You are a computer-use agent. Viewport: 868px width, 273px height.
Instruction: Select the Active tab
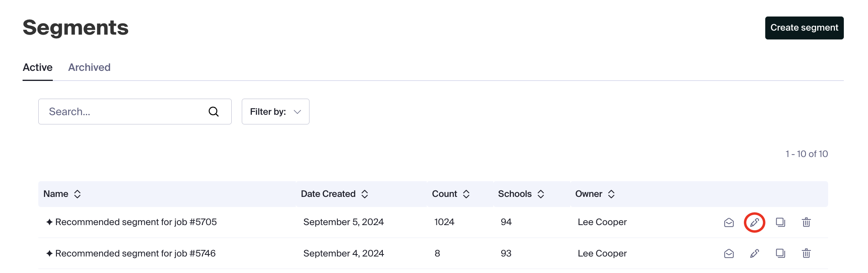(x=37, y=67)
